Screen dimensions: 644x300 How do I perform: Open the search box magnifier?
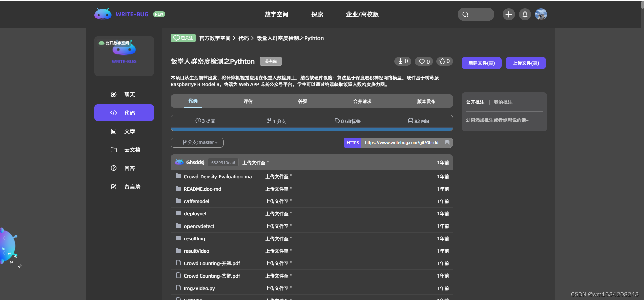465,14
